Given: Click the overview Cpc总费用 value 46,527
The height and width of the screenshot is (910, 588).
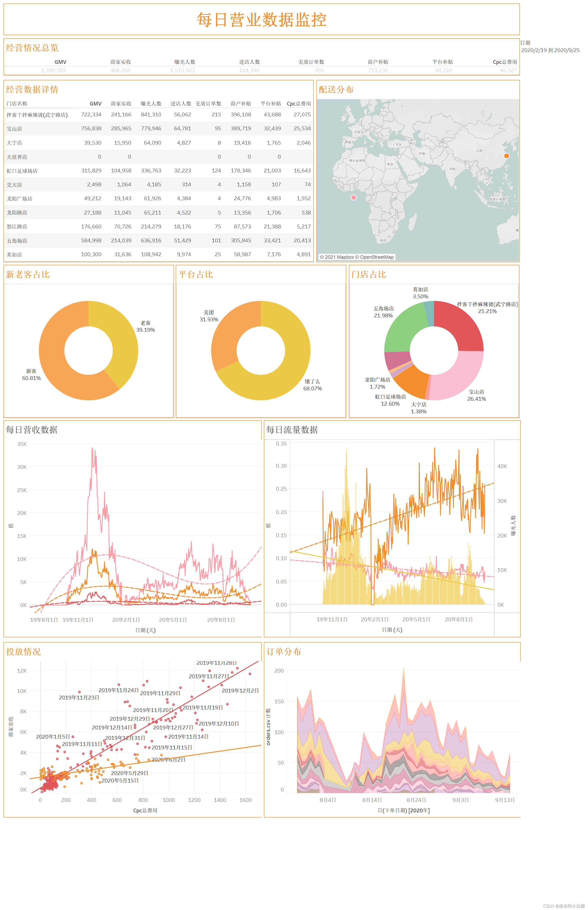Looking at the screenshot, I should [x=508, y=70].
